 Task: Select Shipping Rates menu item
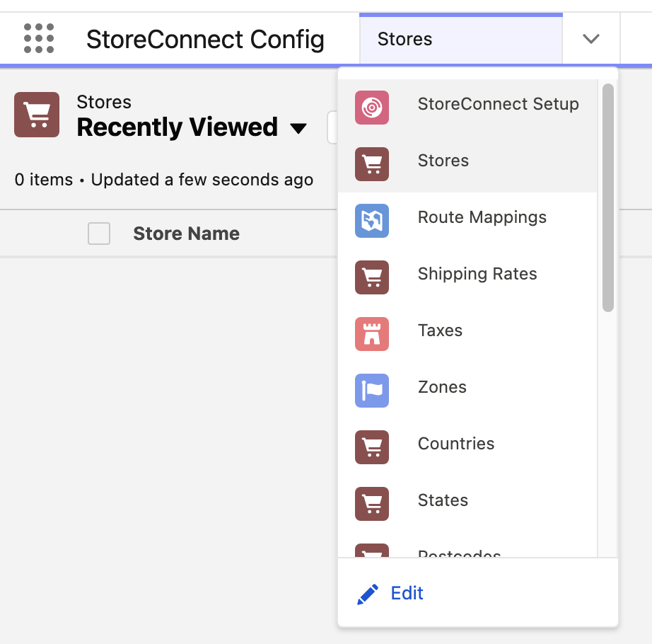coord(467,277)
